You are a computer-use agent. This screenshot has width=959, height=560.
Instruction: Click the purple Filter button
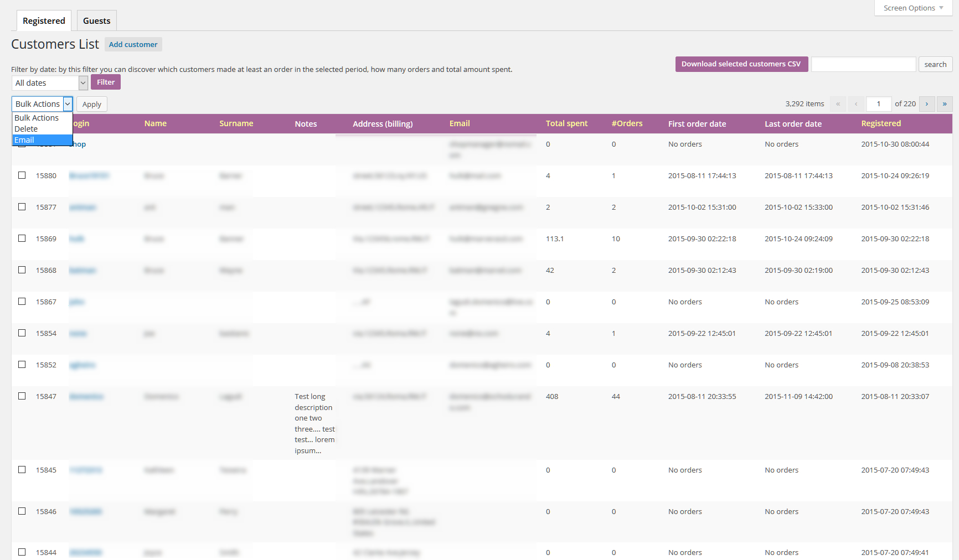(105, 82)
